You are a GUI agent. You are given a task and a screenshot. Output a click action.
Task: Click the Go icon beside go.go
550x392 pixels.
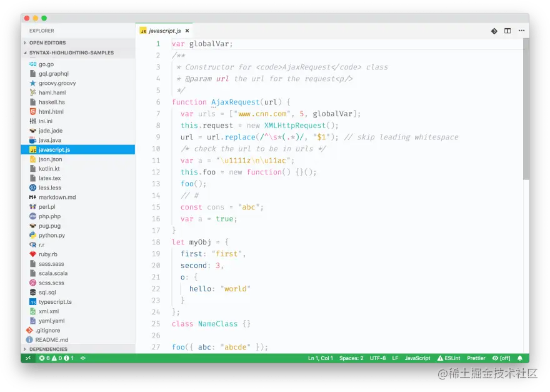point(32,64)
